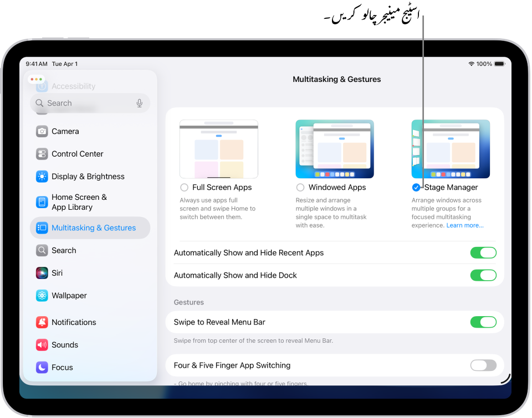Go to Control Center settings label
532x418 pixels.
(x=78, y=154)
